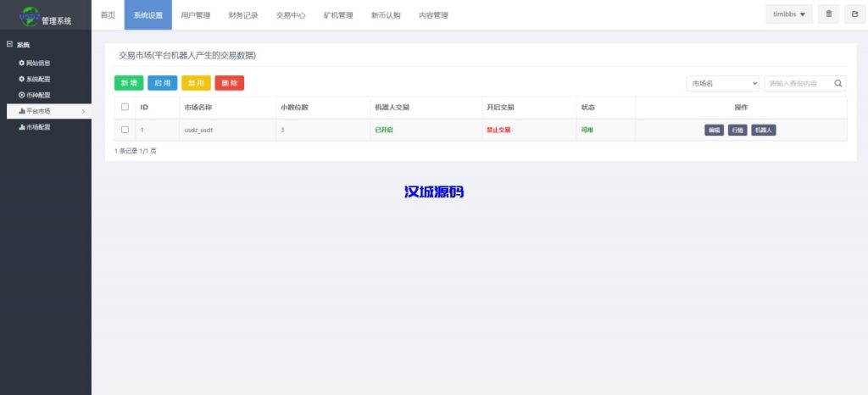The image size is (868, 395).
Task: Open the 新币认购 tab
Action: [x=386, y=15]
